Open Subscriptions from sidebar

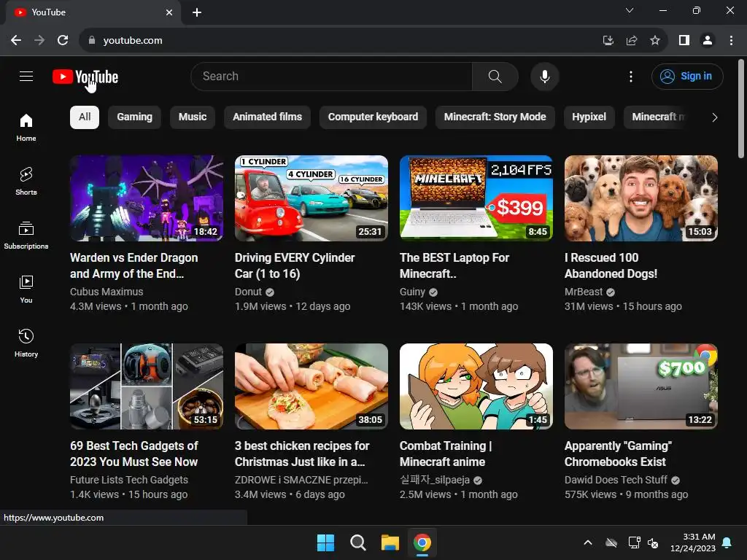26,236
